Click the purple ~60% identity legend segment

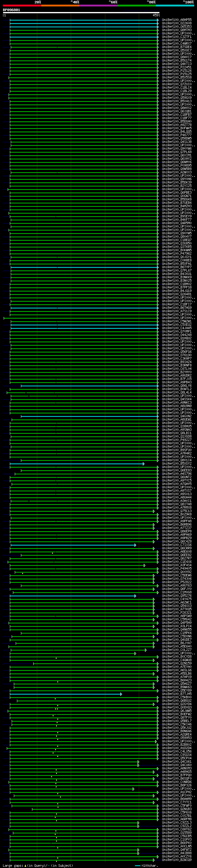[x=99, y=6]
